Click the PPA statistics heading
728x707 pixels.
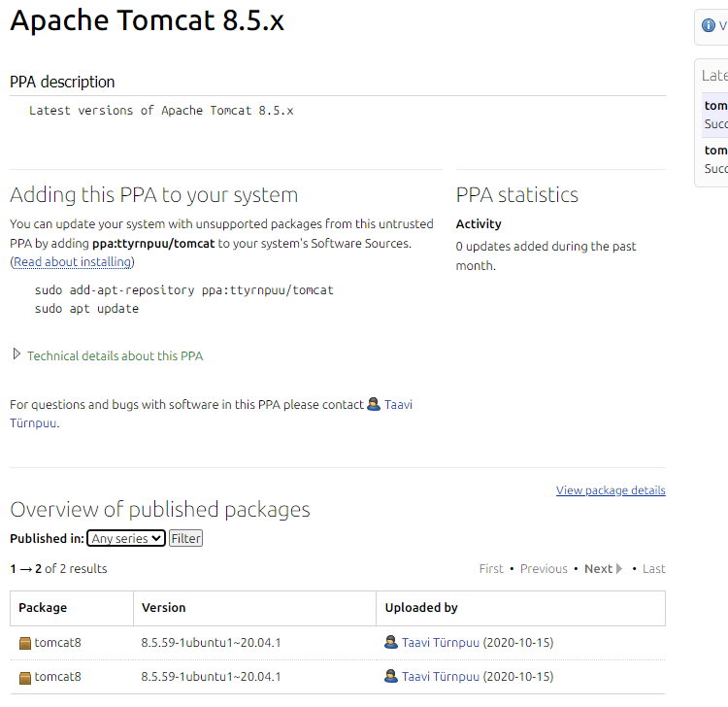(516, 194)
